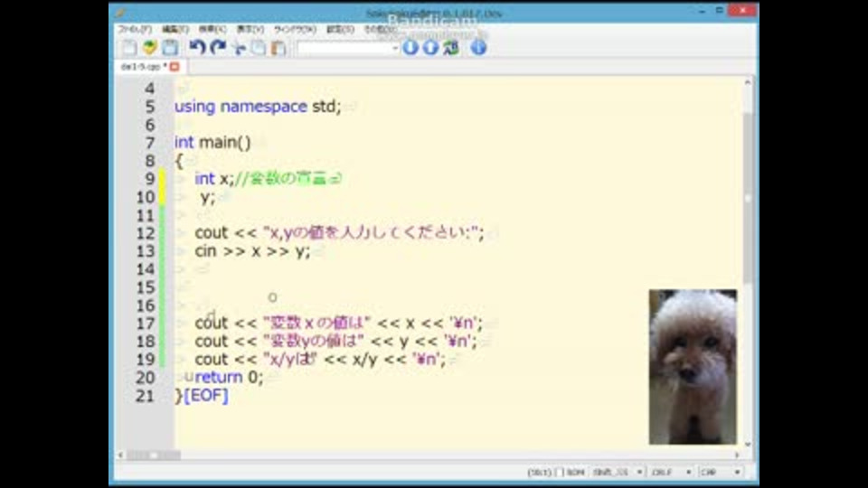Maximize the editor window
The height and width of the screenshot is (488, 868).
point(719,11)
